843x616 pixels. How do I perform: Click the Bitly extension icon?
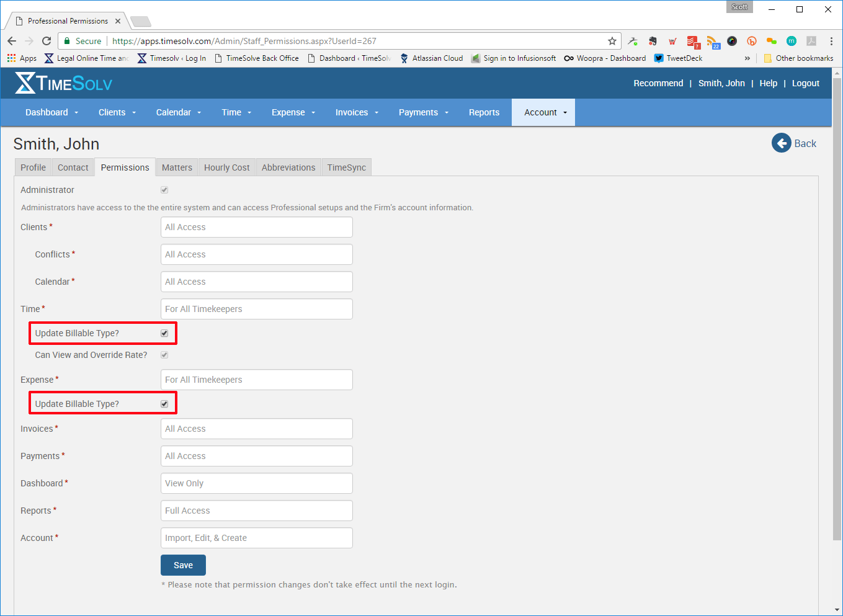pyautogui.click(x=752, y=40)
